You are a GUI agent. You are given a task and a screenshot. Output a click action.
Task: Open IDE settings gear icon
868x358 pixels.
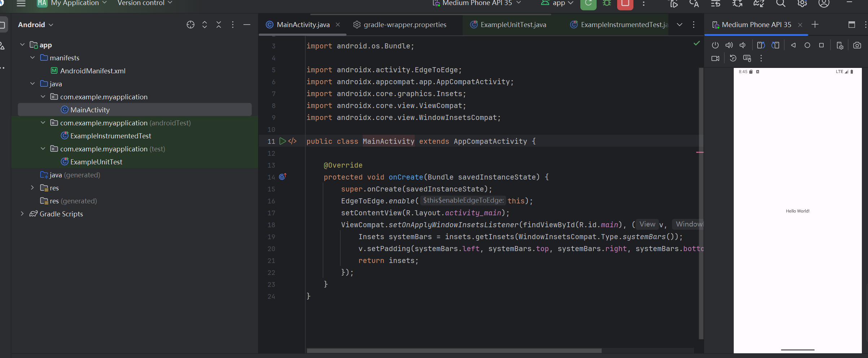click(802, 3)
